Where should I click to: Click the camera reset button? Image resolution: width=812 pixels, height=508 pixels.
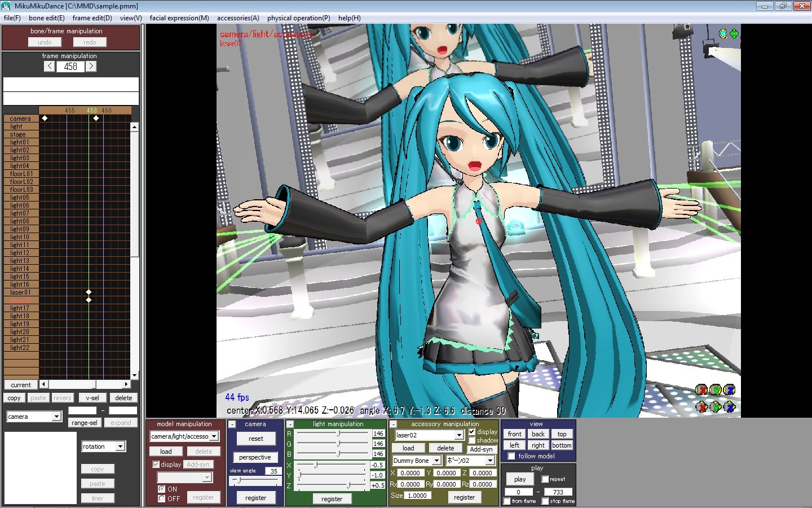coord(255,439)
